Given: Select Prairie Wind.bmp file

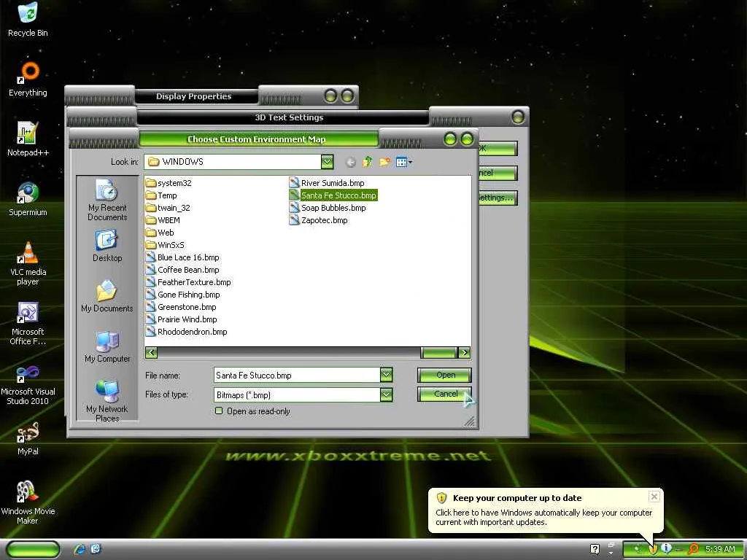Looking at the screenshot, I should click(182, 319).
